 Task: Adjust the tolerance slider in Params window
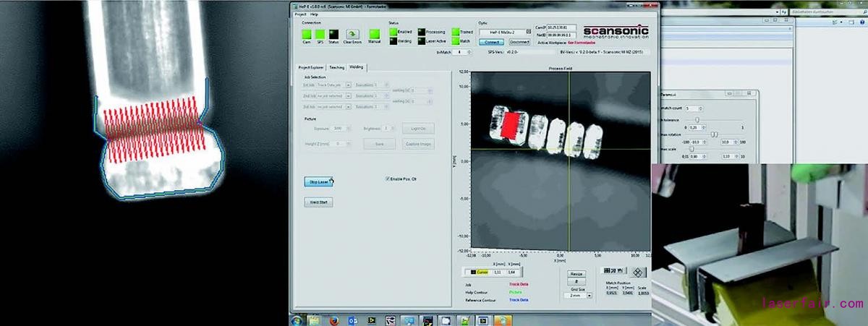(x=697, y=119)
